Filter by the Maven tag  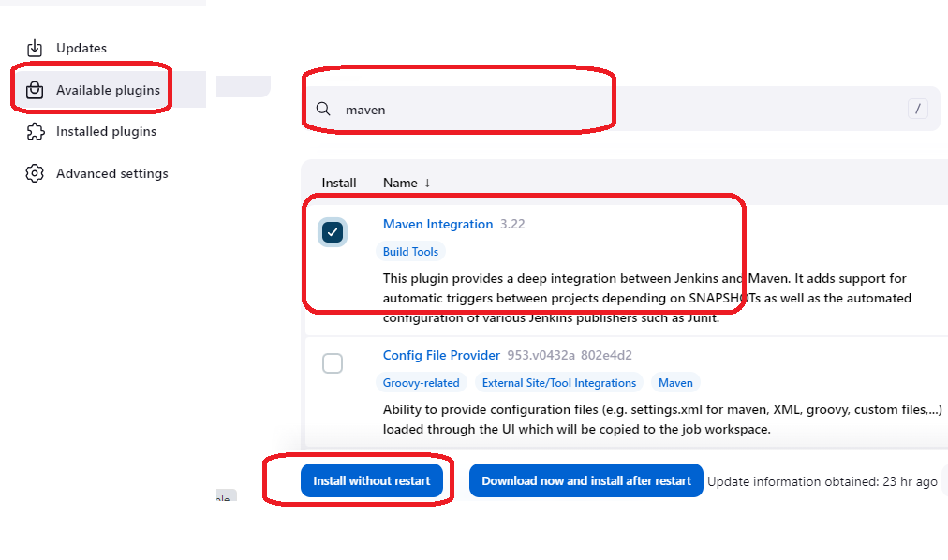point(675,382)
